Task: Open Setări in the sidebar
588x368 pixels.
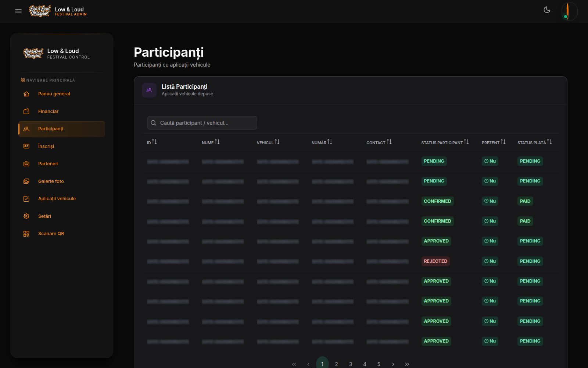Action: click(x=62, y=216)
